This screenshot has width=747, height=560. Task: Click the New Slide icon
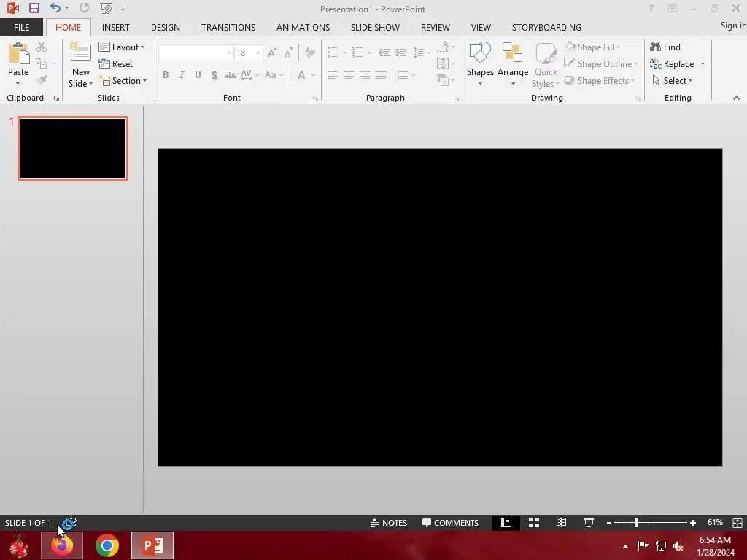[x=80, y=52]
